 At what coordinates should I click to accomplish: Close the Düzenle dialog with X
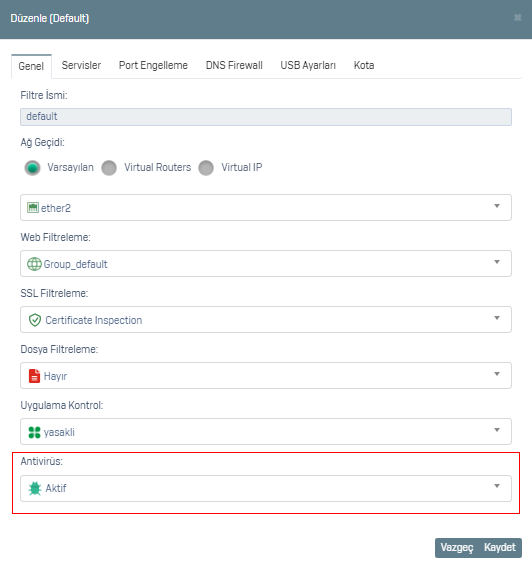click(518, 18)
